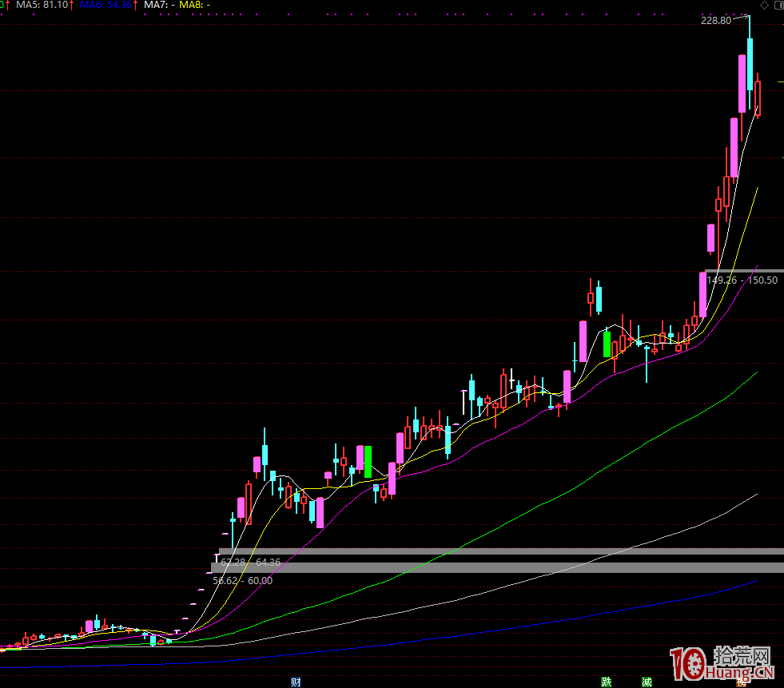Click the green 减 marker at chart bottom
This screenshot has width=784, height=688.
point(646,682)
